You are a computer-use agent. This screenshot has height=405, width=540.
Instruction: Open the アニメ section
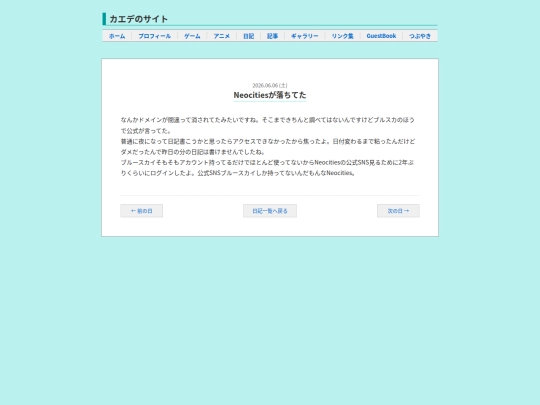[x=222, y=36]
